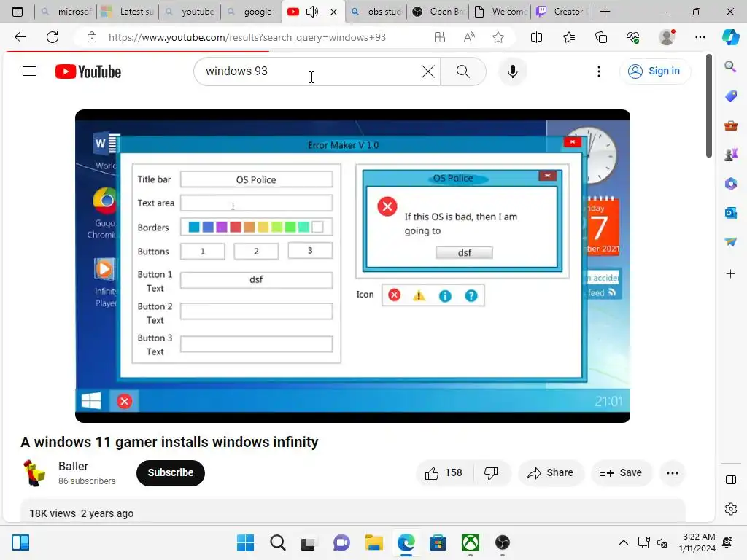Screen dimensions: 747x560
Task: Open Edge sidebar Search
Action: [730, 66]
